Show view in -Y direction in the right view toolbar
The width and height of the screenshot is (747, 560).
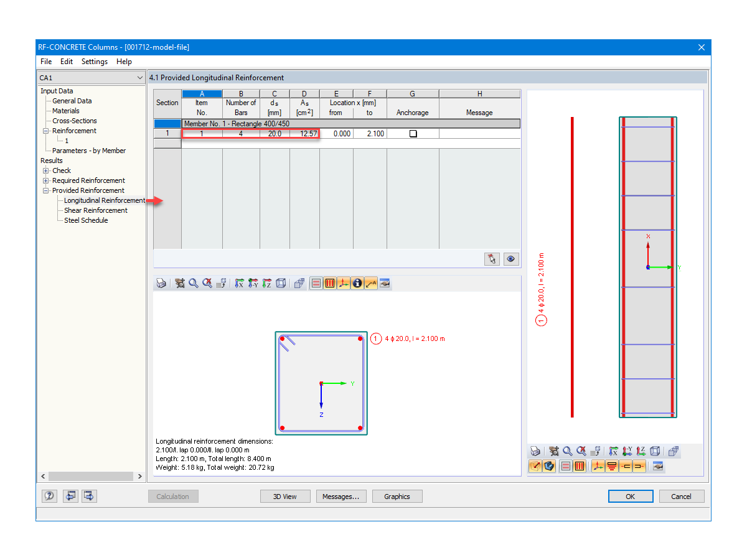[x=627, y=451]
